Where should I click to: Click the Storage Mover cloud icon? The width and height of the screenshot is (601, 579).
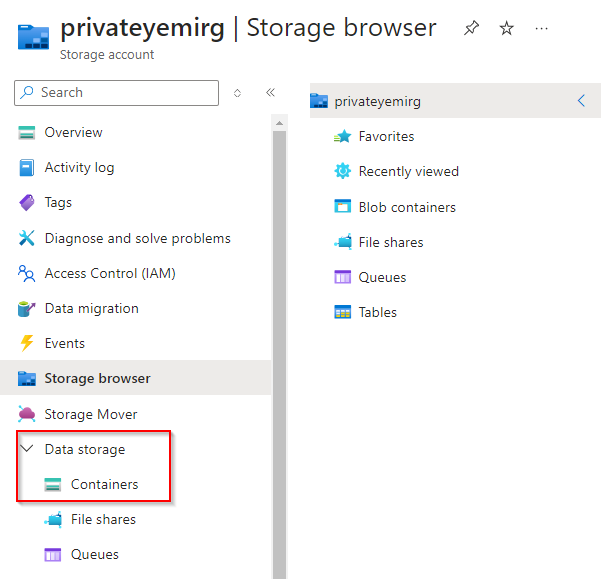click(27, 414)
